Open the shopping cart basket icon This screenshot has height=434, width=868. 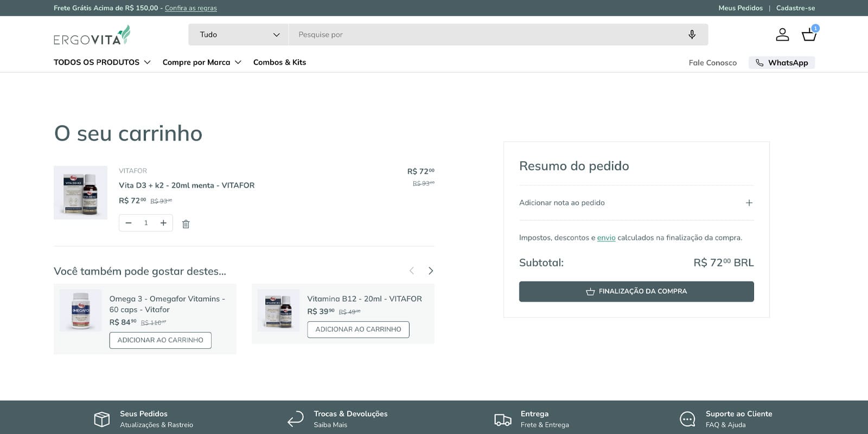(x=809, y=34)
